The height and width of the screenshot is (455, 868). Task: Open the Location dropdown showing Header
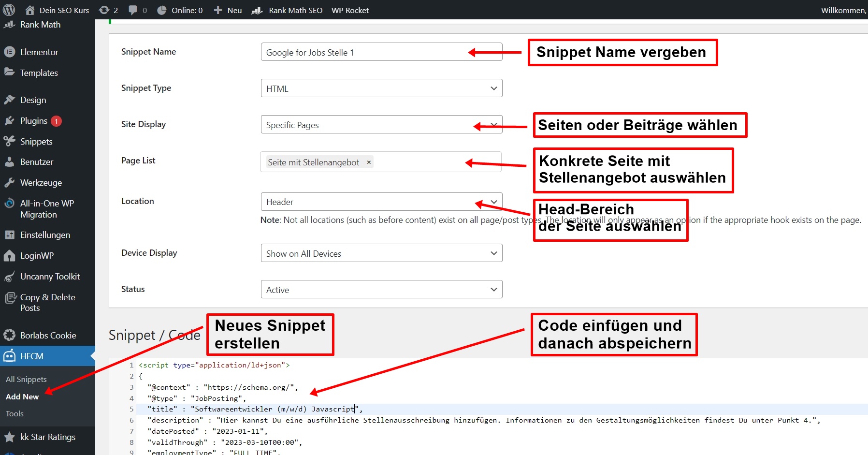[381, 202]
